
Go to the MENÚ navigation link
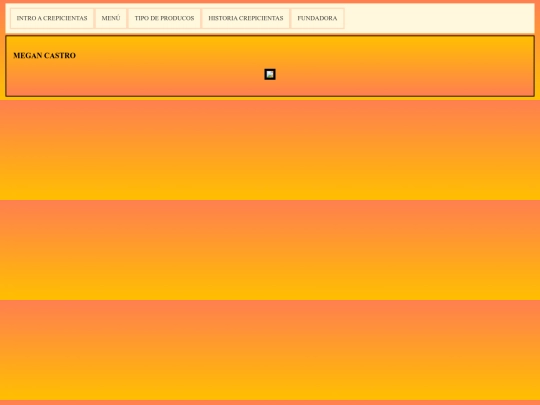coord(111,18)
